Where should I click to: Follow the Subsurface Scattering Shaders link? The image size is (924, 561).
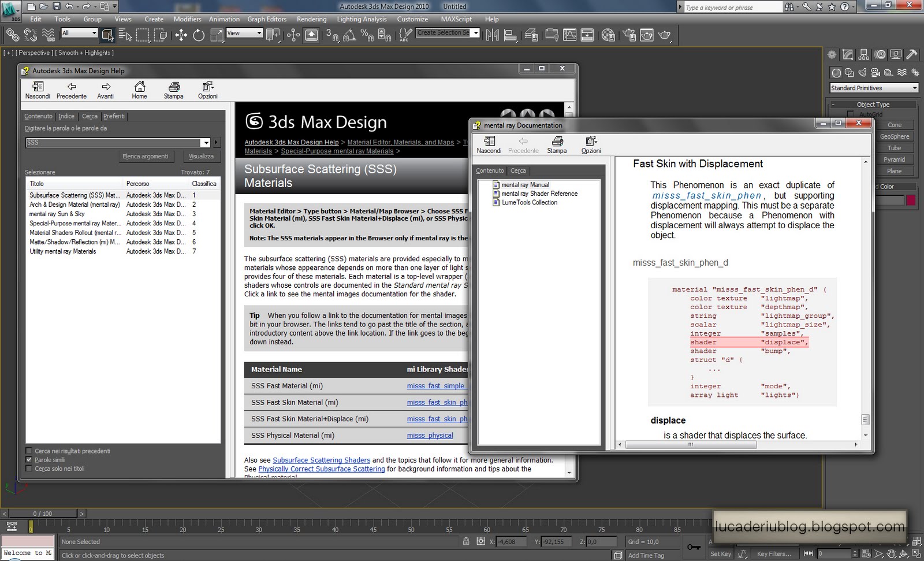click(x=321, y=460)
